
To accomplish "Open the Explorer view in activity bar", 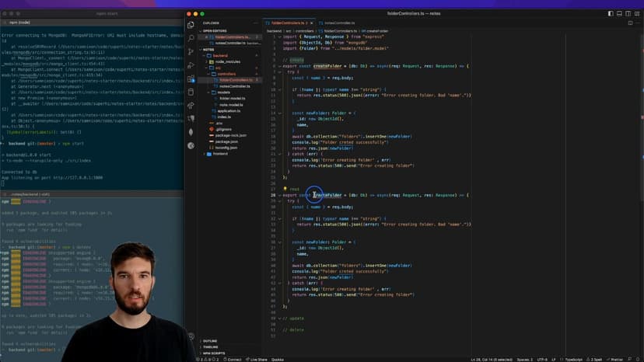I will (x=191, y=24).
